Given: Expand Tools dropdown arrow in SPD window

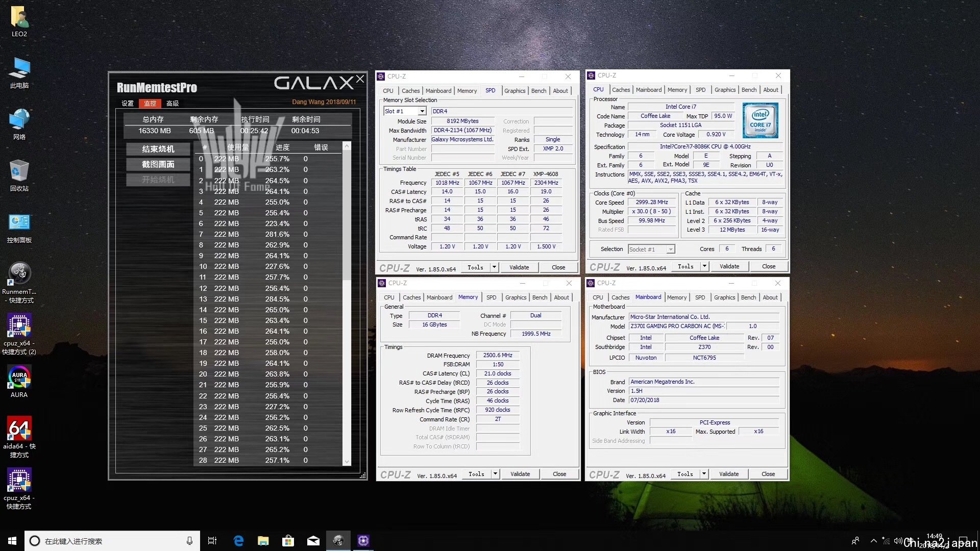Looking at the screenshot, I should (x=494, y=267).
